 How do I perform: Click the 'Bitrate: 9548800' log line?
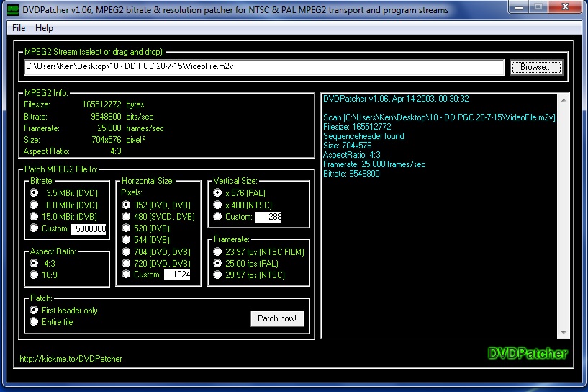pyautogui.click(x=351, y=174)
